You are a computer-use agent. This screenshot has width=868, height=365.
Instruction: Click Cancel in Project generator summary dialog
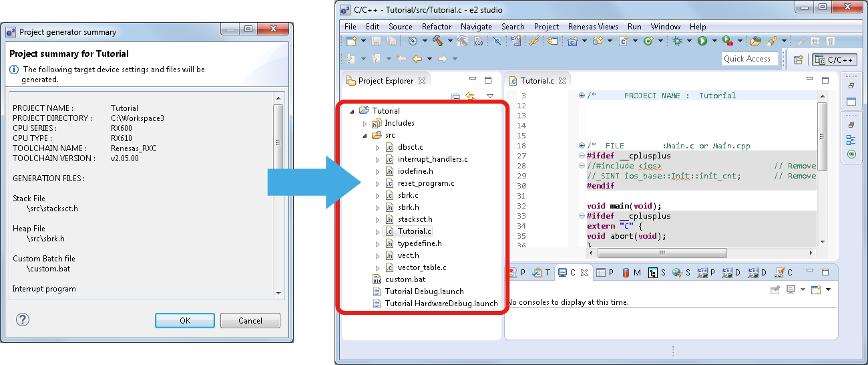click(250, 320)
